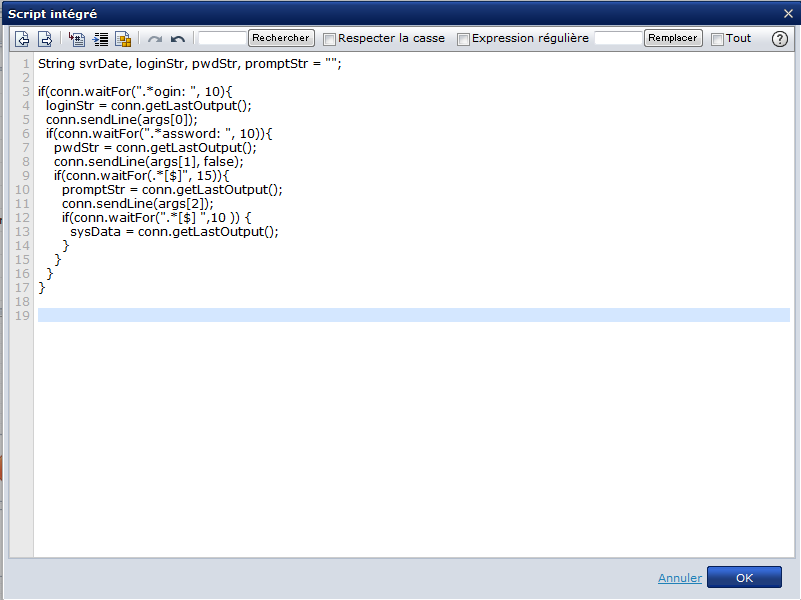
Task: Click the import script icon
Action: pos(22,39)
